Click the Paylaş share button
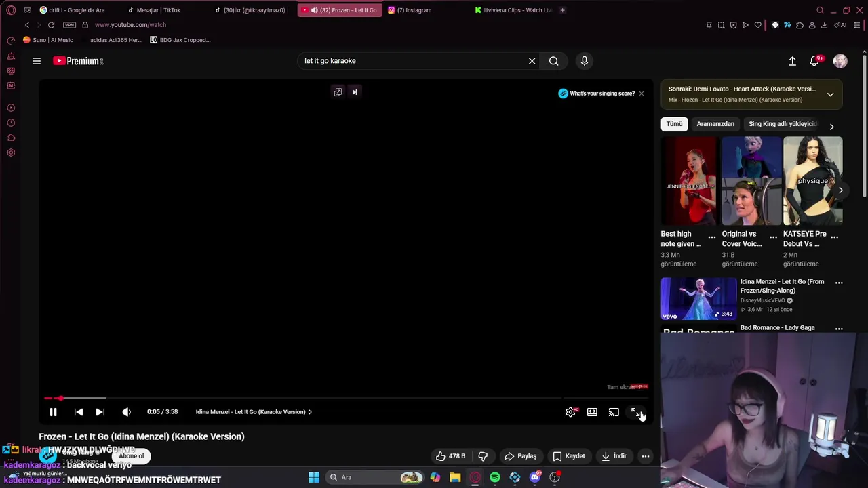 (520, 456)
